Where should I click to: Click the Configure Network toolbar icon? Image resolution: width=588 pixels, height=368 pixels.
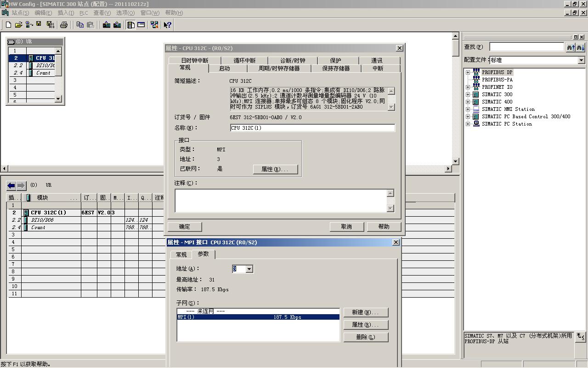[x=154, y=25]
